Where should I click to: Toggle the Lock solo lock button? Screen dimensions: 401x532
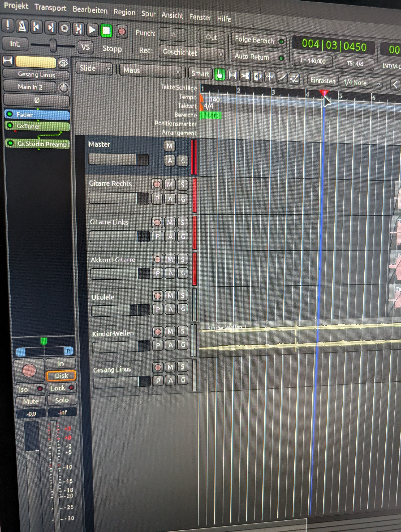point(62,388)
